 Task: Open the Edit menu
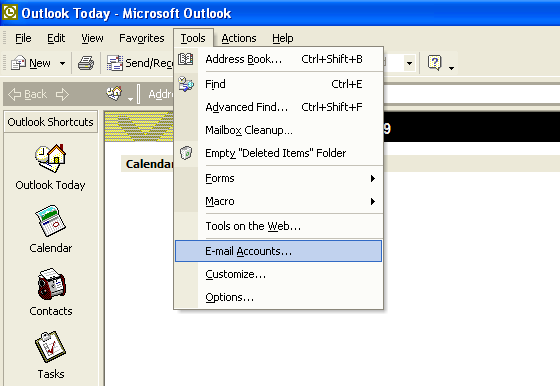(56, 38)
